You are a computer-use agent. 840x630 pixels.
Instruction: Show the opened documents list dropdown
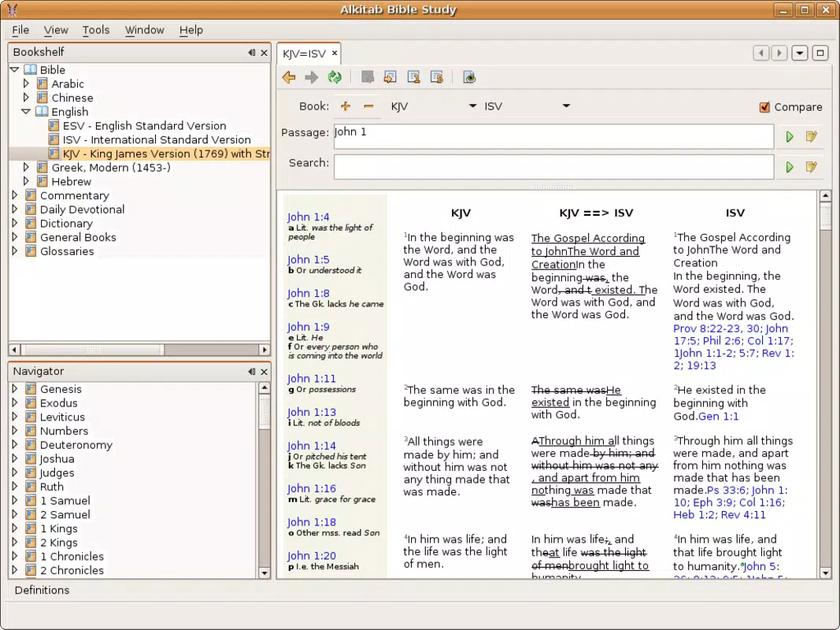[799, 53]
